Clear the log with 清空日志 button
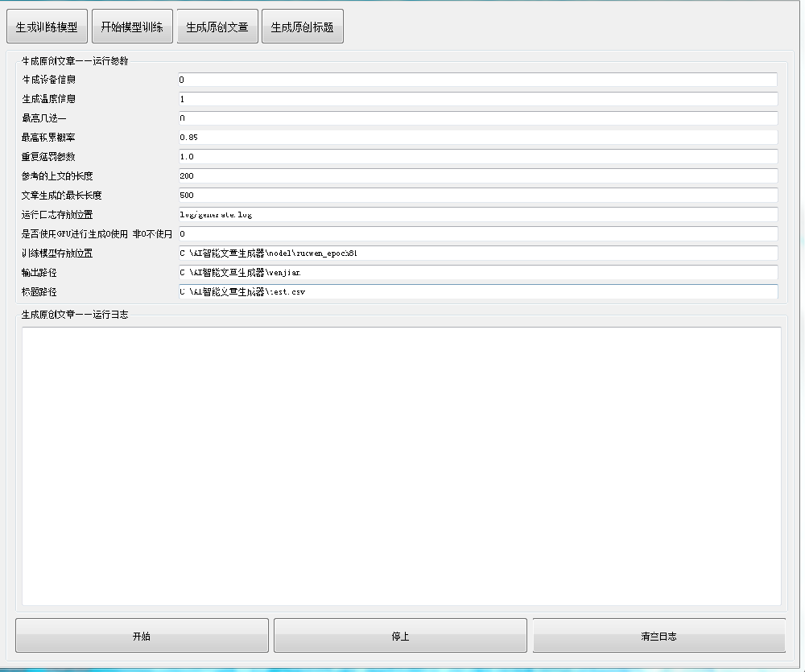The height and width of the screenshot is (672, 805). coord(658,636)
